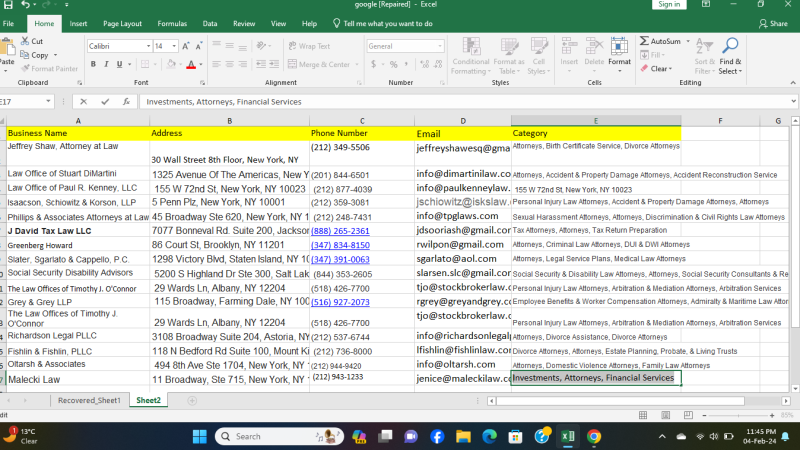Toggle Italic formatting
The width and height of the screenshot is (800, 450).
point(106,64)
